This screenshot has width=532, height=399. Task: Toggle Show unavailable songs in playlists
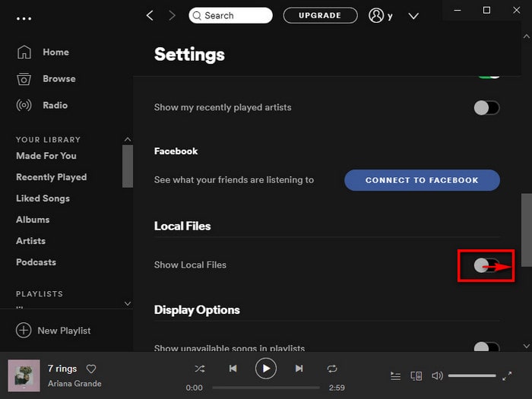[486, 347]
